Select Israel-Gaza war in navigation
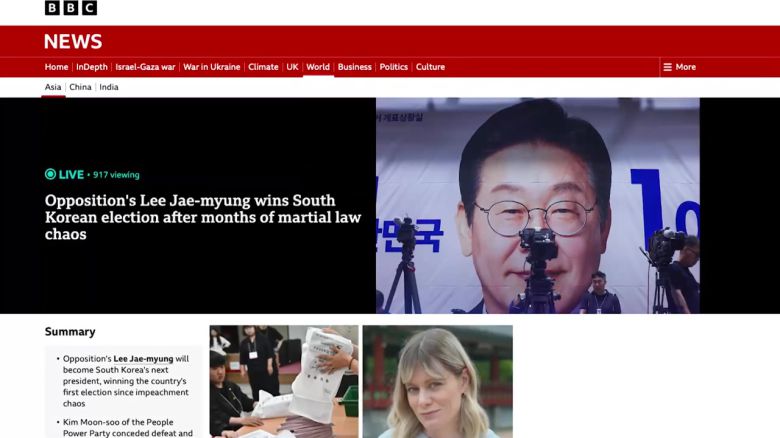The width and height of the screenshot is (780, 438). [x=145, y=67]
